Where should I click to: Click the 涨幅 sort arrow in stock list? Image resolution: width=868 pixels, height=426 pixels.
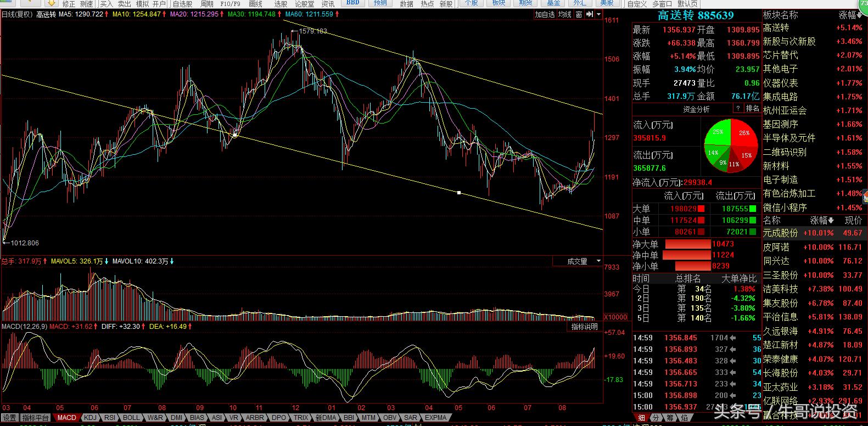click(831, 220)
